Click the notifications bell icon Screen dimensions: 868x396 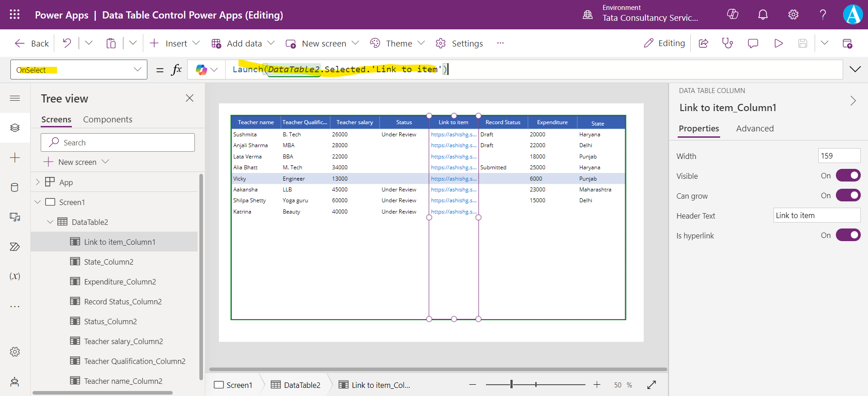click(763, 15)
